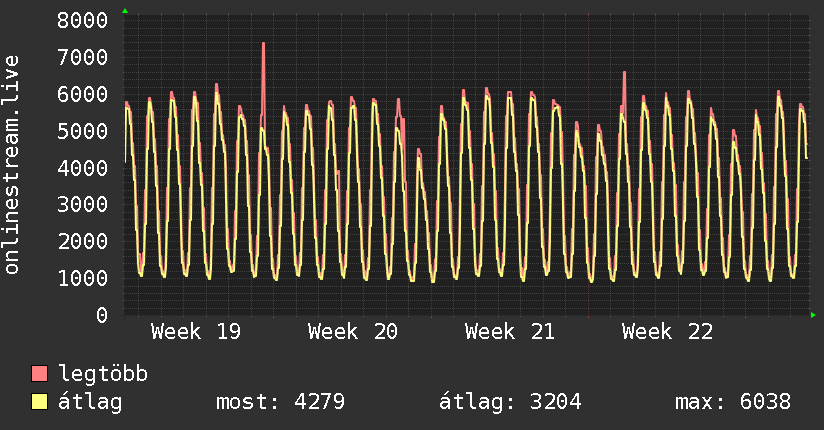Image resolution: width=824 pixels, height=430 pixels.
Task: Click the yellow átlag legend swatch
Action: point(39,401)
